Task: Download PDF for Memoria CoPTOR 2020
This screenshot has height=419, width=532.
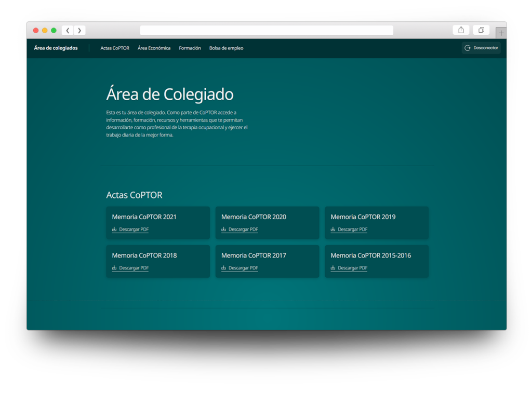Action: pyautogui.click(x=240, y=229)
